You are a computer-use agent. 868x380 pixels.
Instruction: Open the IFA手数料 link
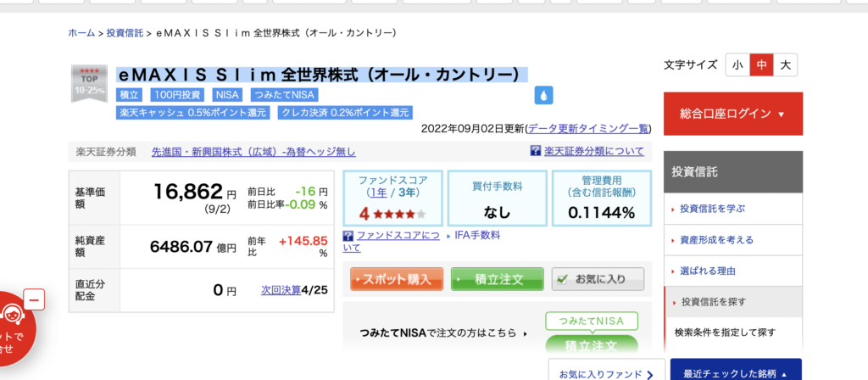[x=477, y=236]
